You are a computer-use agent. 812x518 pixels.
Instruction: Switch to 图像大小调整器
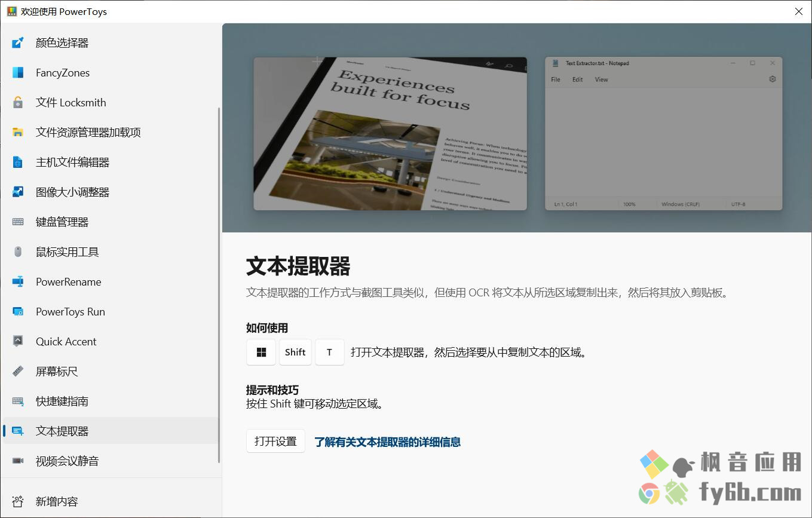point(111,192)
